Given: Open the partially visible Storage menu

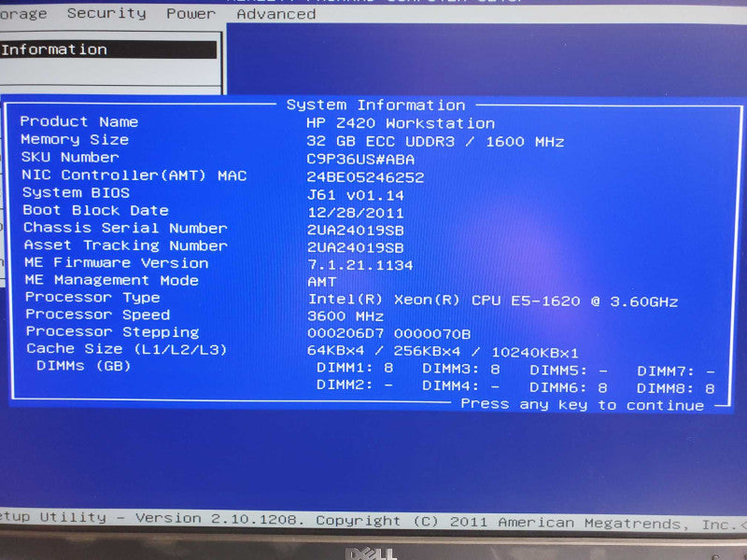Looking at the screenshot, I should (23, 14).
